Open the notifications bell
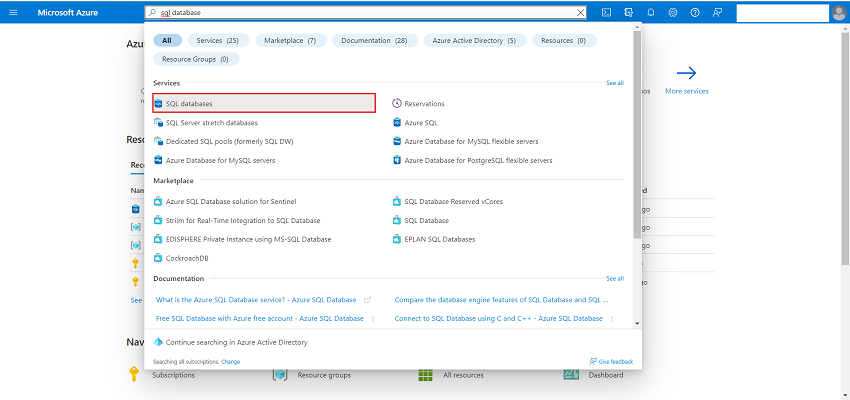 tap(651, 12)
